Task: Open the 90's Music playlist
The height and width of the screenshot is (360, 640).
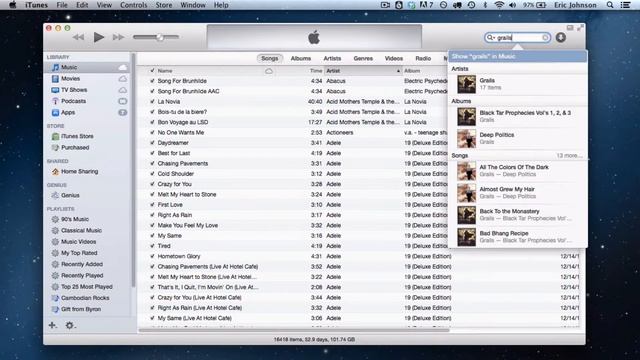Action: [75, 219]
